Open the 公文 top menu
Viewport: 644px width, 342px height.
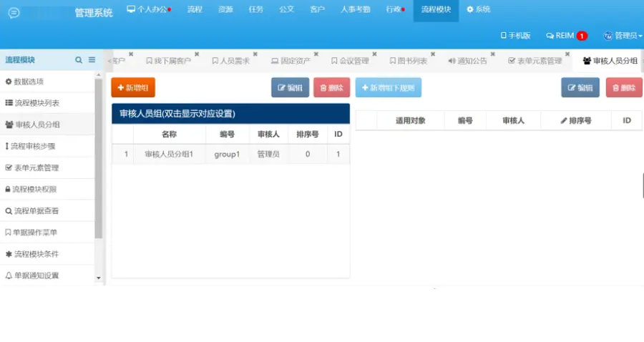coord(287,9)
